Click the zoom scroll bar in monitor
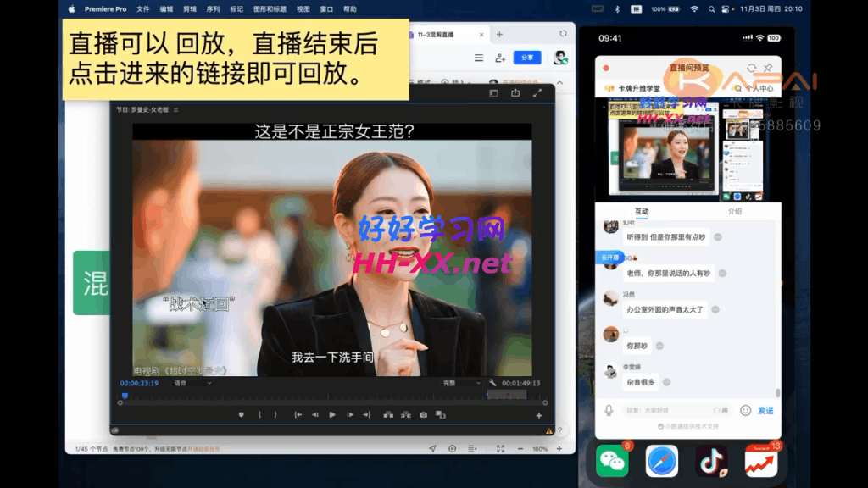The height and width of the screenshot is (488, 868). 332,402
